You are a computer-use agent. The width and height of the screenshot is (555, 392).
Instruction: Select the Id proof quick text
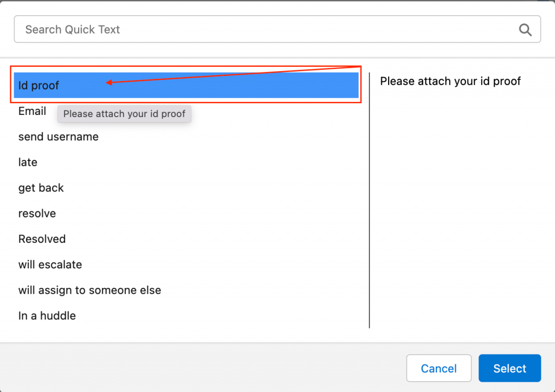coord(39,86)
